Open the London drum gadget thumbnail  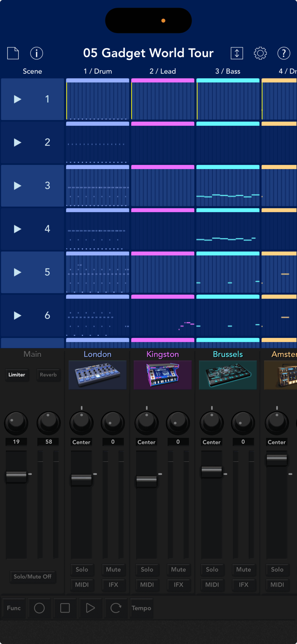98,375
